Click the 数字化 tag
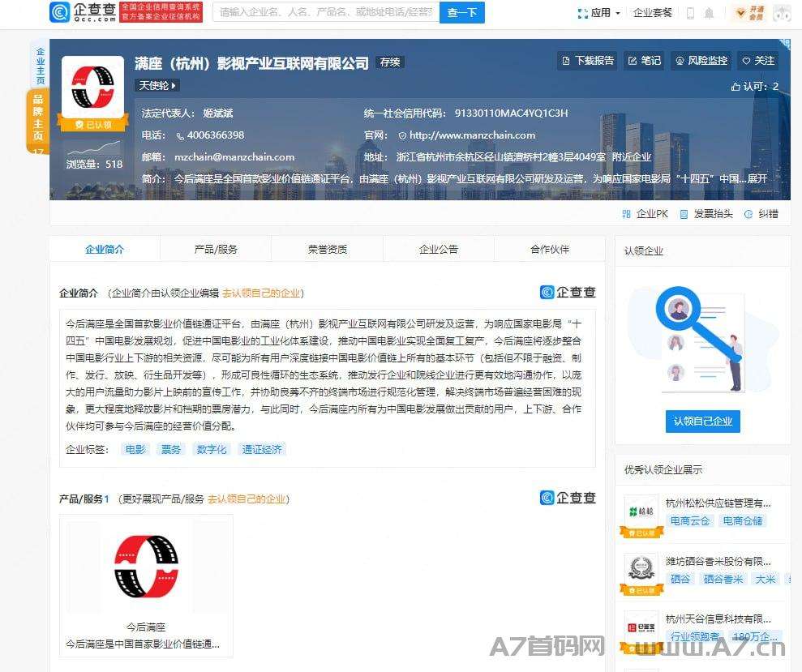 click(211, 450)
